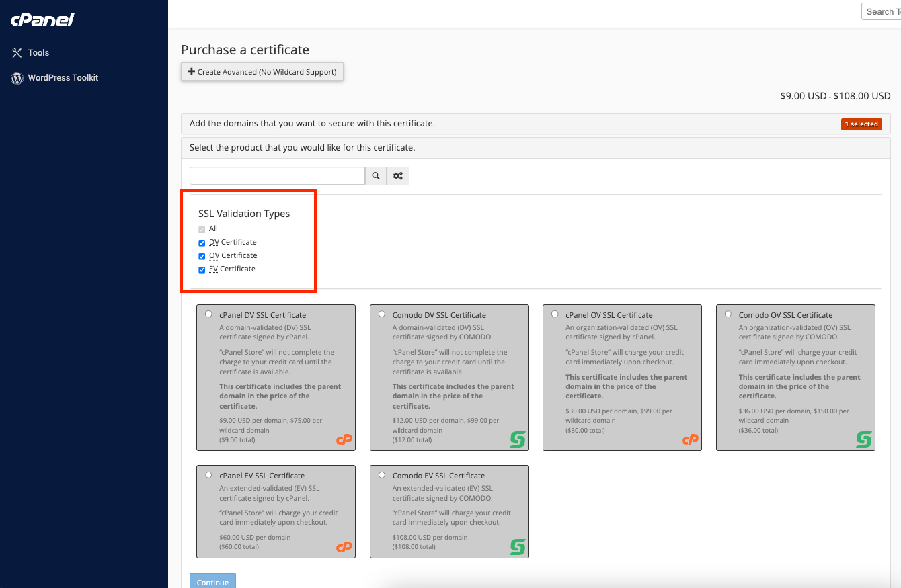This screenshot has height=588, width=901.
Task: Click the Tools wrench icon
Action: coord(17,52)
